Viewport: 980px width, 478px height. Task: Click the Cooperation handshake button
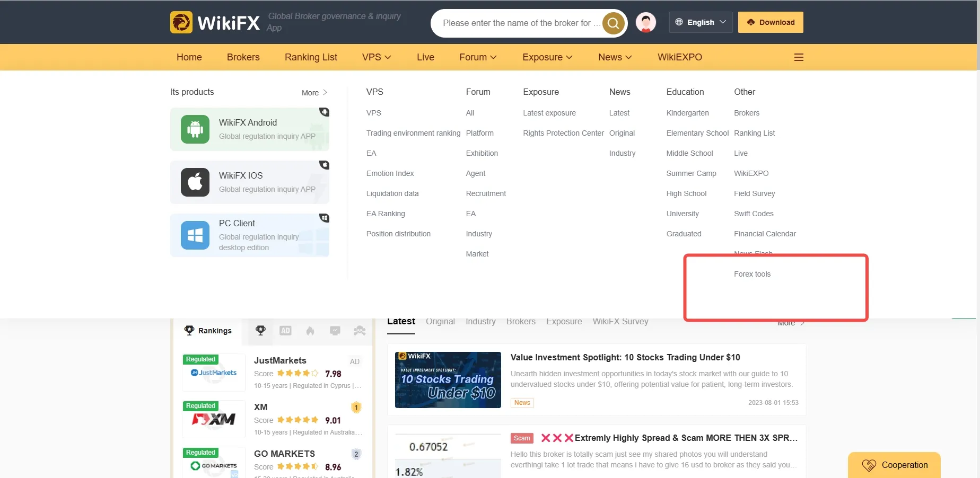pos(894,465)
